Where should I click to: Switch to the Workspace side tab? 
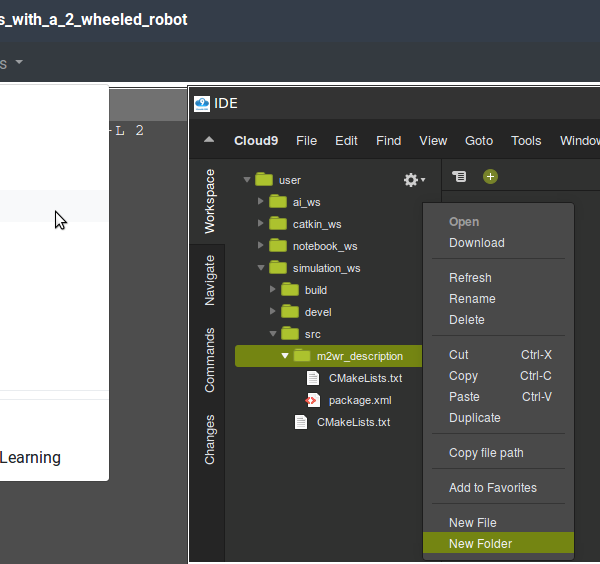point(209,201)
